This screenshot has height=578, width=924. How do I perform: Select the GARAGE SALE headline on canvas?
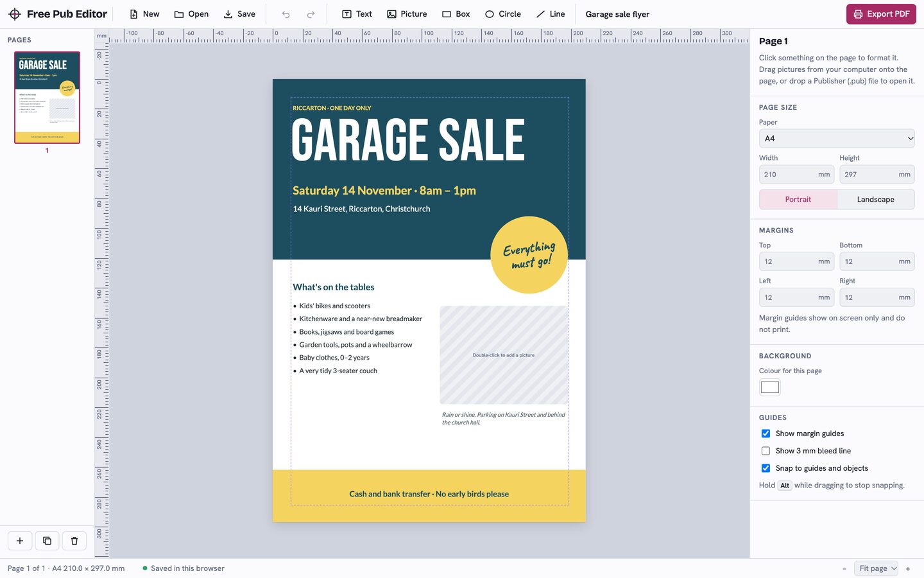point(408,140)
